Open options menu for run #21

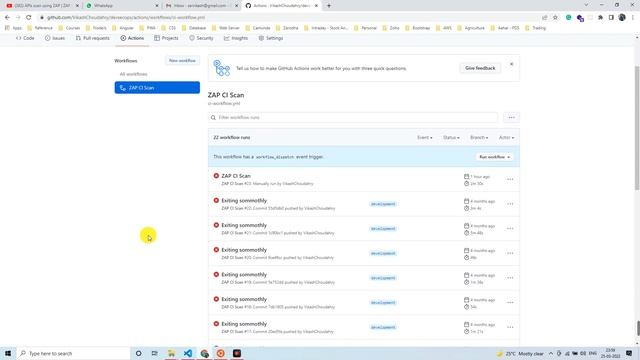510,229
